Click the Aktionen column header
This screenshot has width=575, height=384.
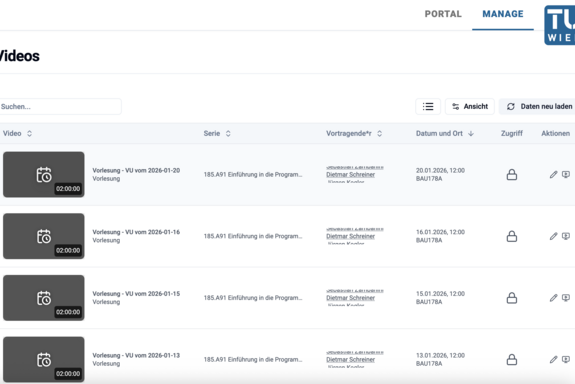[556, 134]
